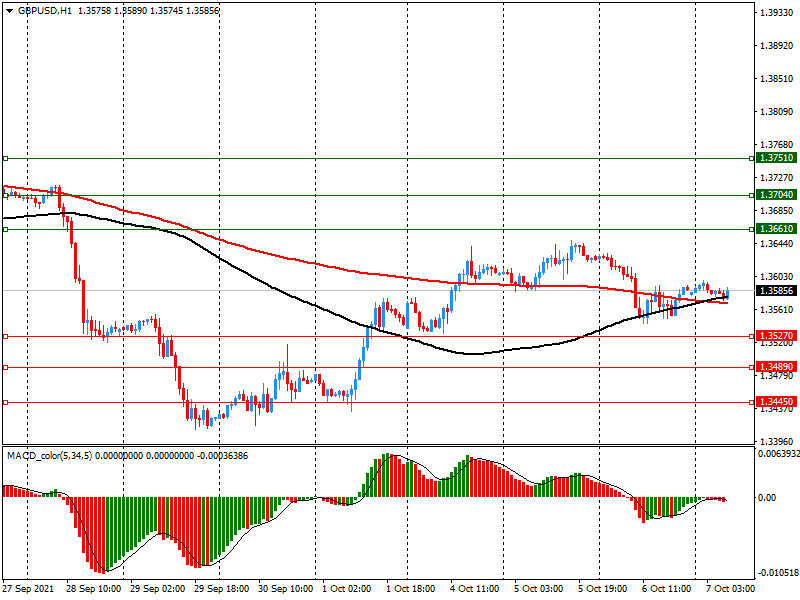The height and width of the screenshot is (600, 800).
Task: Grab right handle of the 1.34890 line
Action: click(752, 368)
